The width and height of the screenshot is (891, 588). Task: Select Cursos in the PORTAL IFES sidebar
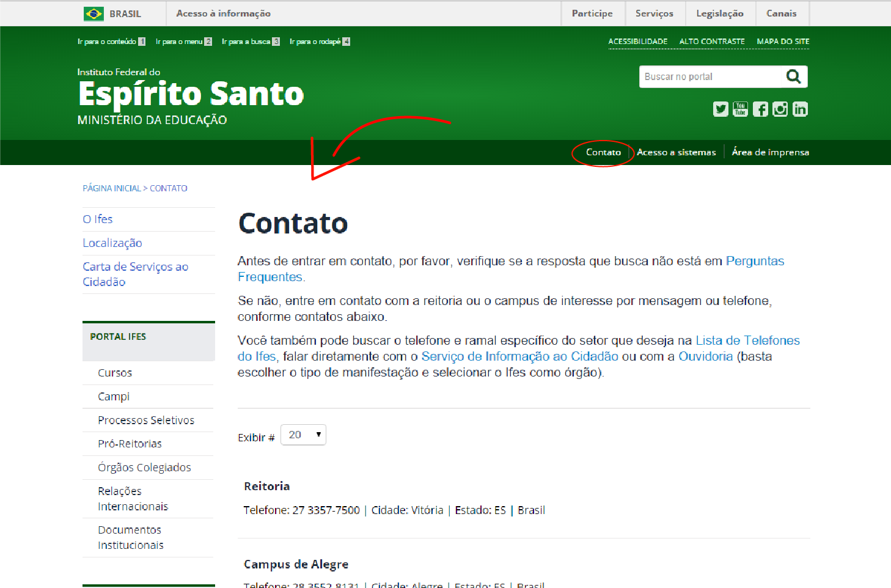tap(115, 372)
